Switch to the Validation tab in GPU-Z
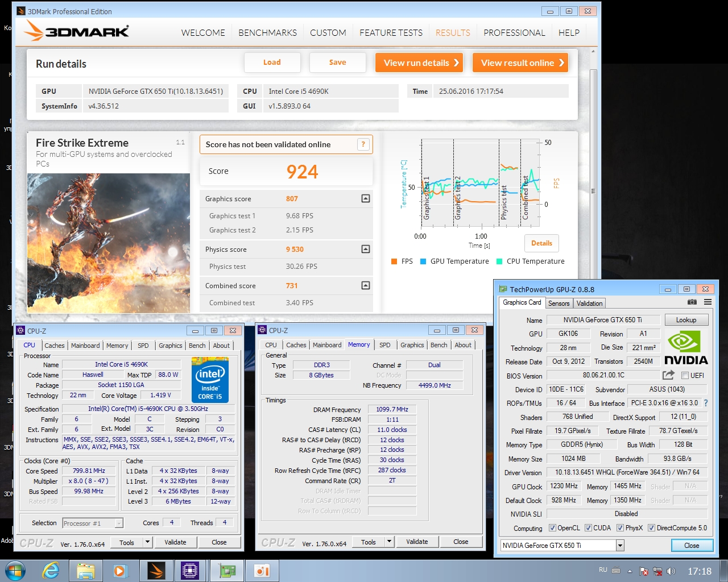Viewport: 728px width, 582px height. [589, 304]
